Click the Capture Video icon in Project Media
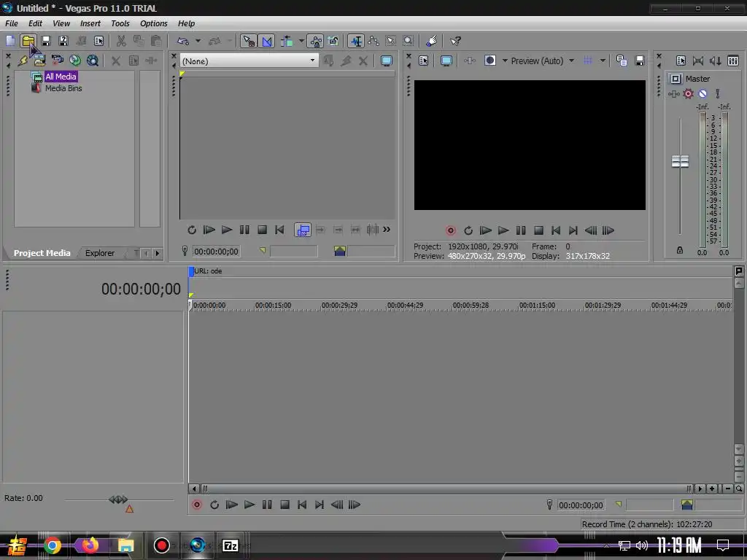 pos(57,61)
